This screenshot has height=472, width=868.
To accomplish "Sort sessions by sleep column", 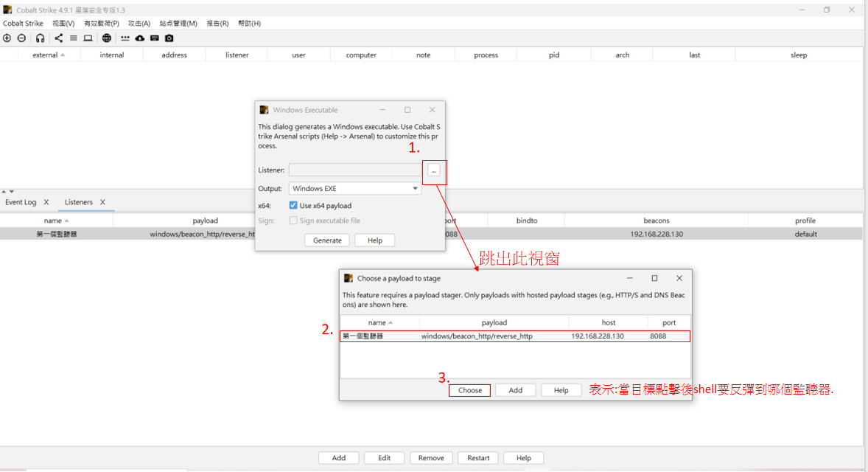I will click(x=799, y=55).
